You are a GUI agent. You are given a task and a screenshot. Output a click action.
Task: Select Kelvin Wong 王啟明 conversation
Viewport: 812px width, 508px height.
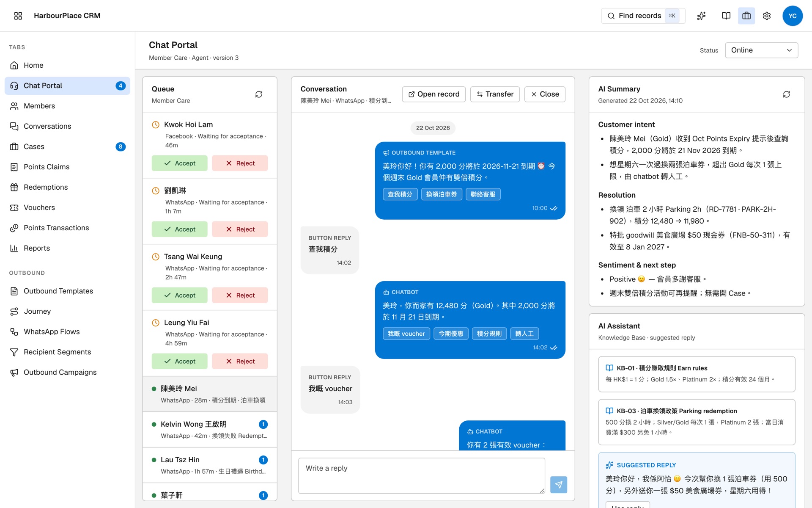(x=210, y=429)
